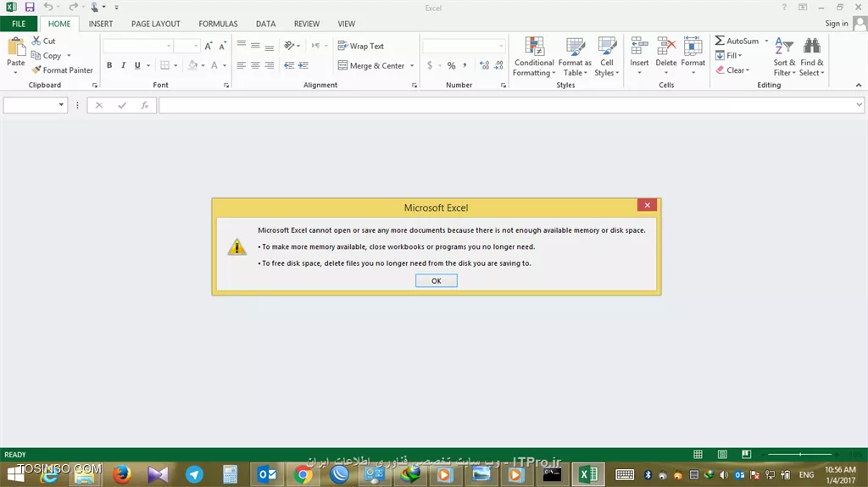Click the Wrap Text button

pyautogui.click(x=361, y=46)
